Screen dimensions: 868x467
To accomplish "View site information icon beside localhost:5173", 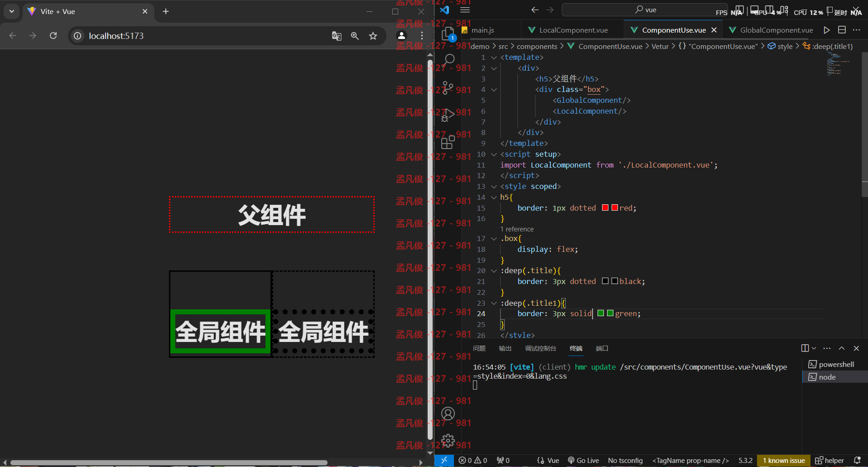I will pyautogui.click(x=78, y=36).
